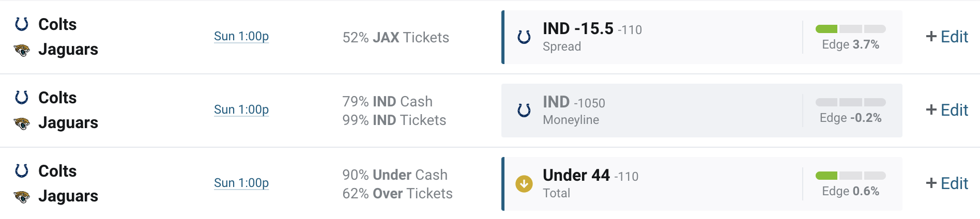Click edge meter bar showing Edge 0.6%
This screenshot has height=219, width=980.
pos(851,176)
